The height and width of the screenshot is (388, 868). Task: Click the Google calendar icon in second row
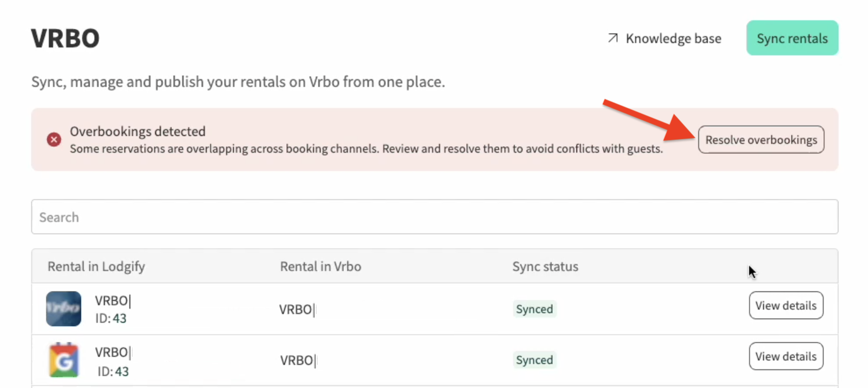point(64,360)
